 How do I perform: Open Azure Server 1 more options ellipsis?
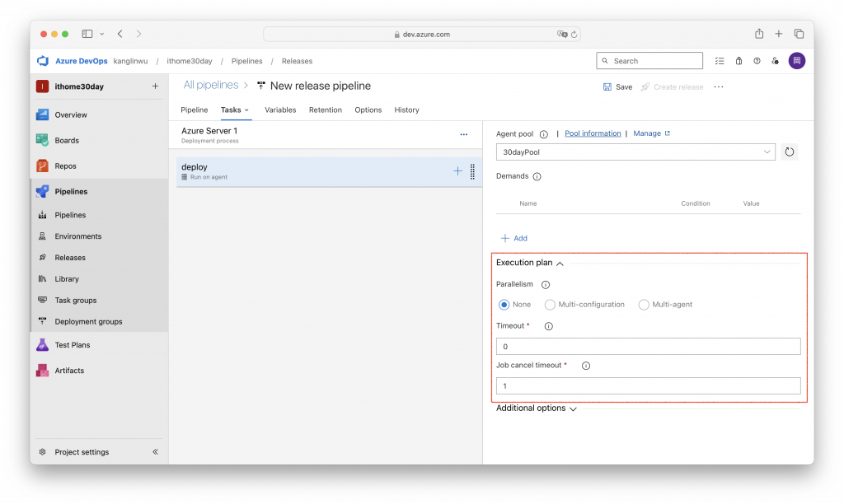463,134
